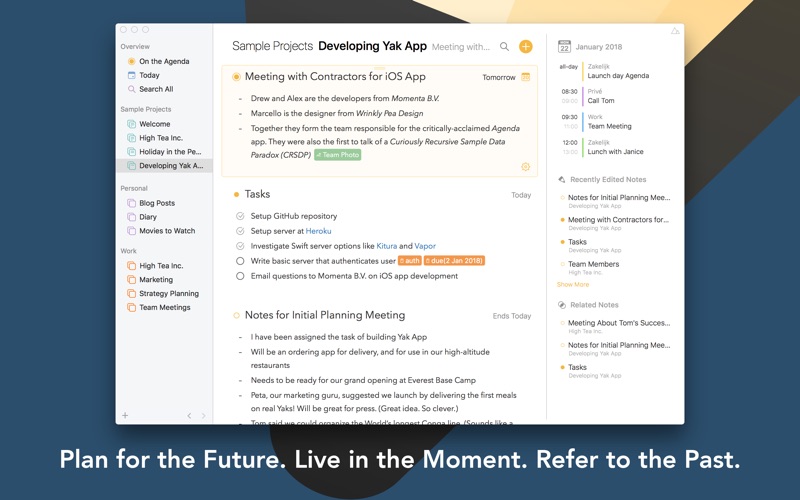
Task: Toggle the agenda dot beside Tasks note title
Action: (236, 194)
